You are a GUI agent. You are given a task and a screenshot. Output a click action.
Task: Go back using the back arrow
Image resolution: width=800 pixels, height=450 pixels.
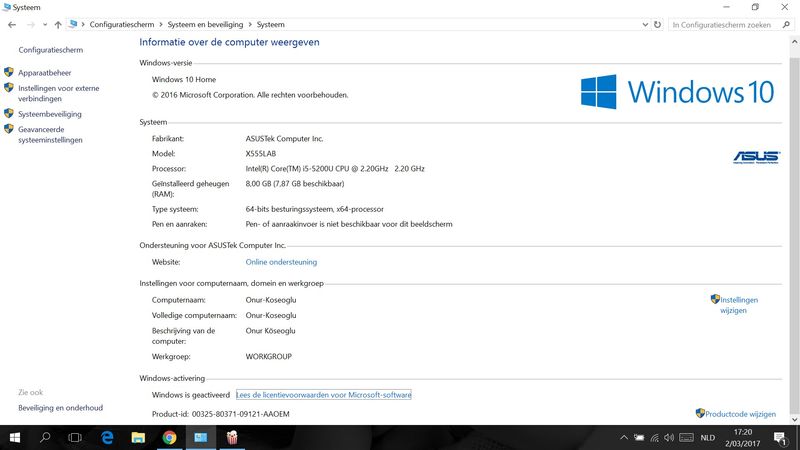[12, 24]
